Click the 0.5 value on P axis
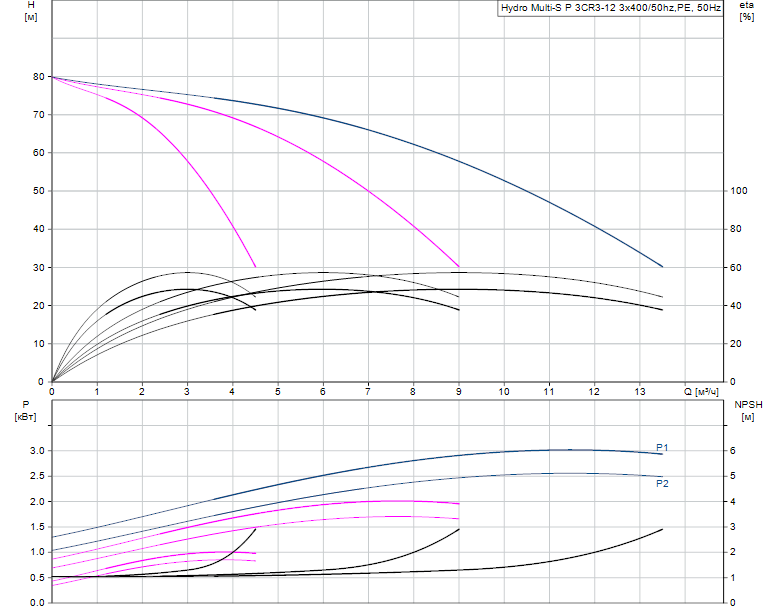774x611 pixels. point(38,577)
